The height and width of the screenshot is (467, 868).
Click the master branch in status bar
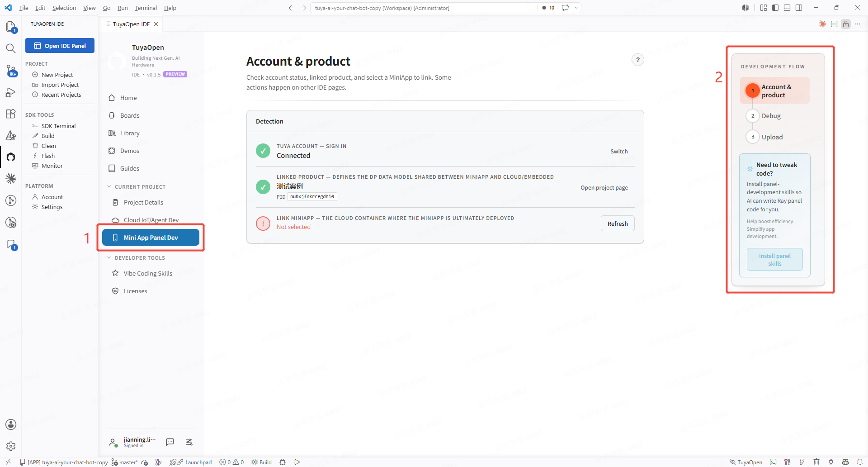point(124,462)
